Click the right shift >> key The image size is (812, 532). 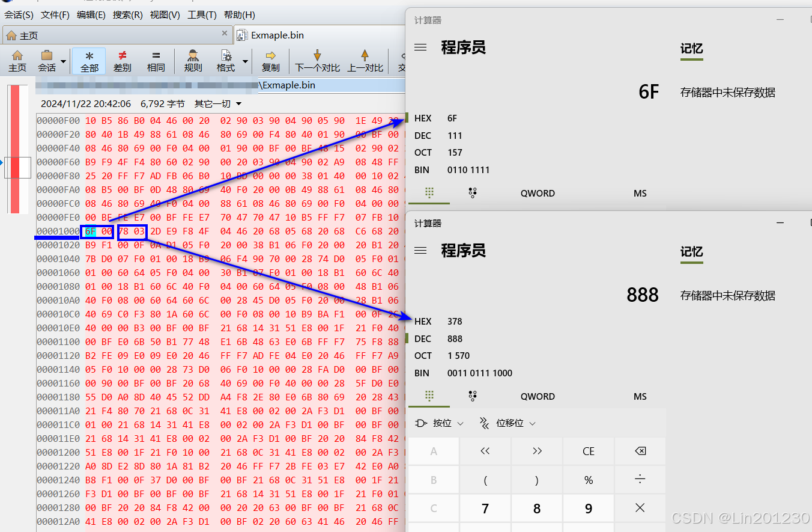pyautogui.click(x=537, y=451)
